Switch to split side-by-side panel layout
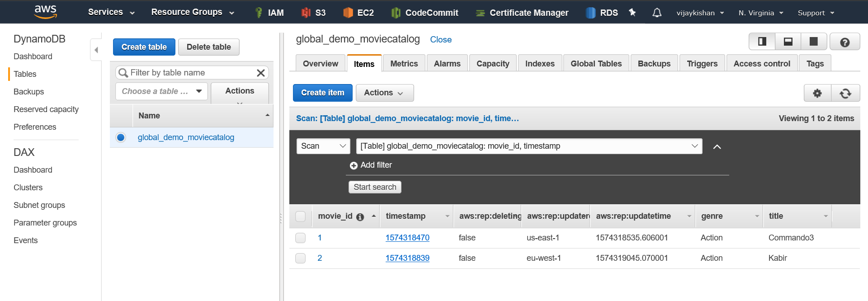Viewport: 868px width, 301px height. tap(762, 42)
